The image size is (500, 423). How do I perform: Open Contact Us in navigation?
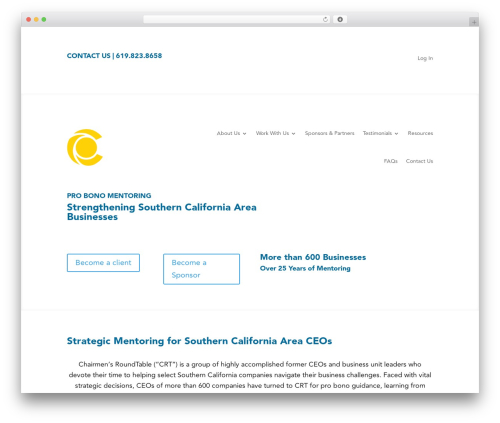point(419,161)
